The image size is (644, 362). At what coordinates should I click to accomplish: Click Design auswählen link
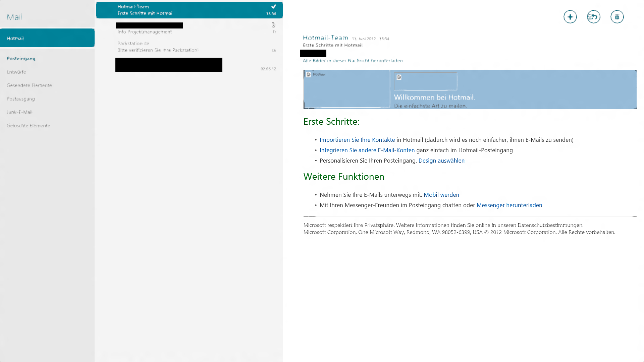[x=441, y=161]
